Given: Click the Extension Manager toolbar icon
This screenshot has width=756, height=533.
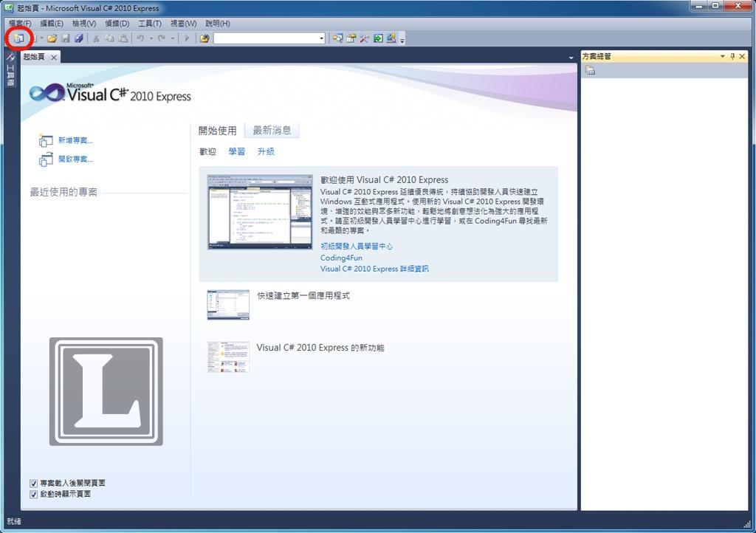Looking at the screenshot, I should (x=391, y=38).
